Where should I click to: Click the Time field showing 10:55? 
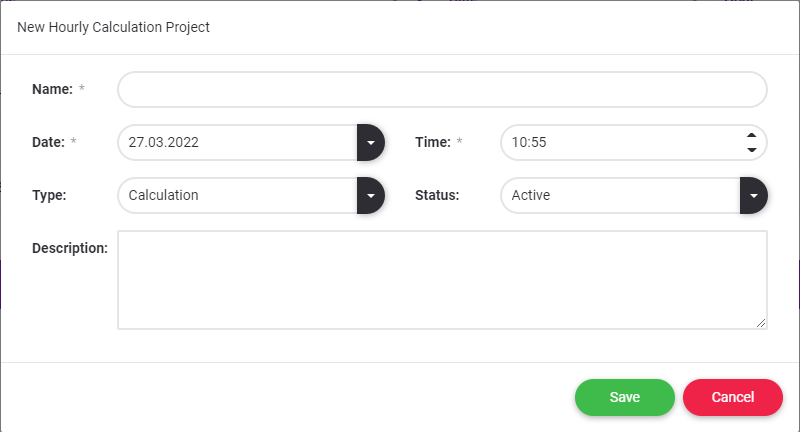pyautogui.click(x=620, y=142)
